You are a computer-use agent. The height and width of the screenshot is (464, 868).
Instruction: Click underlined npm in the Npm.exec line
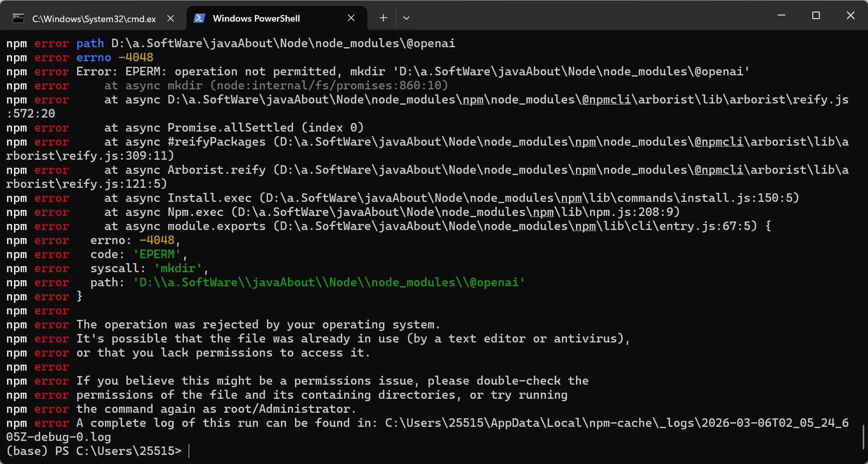click(543, 212)
